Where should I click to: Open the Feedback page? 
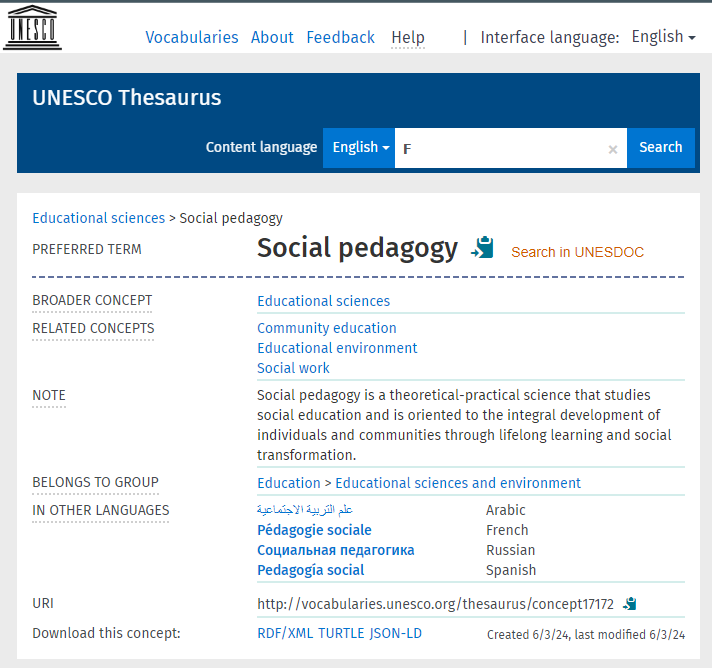click(341, 37)
